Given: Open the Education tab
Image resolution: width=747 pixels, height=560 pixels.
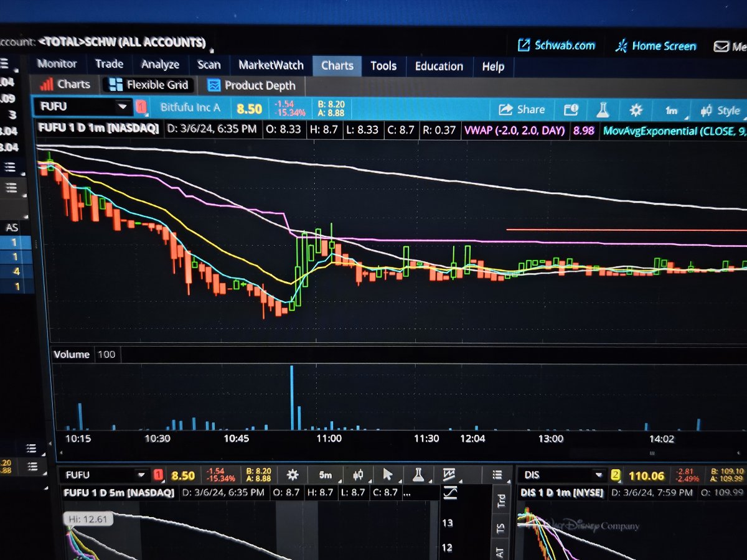Looking at the screenshot, I should [x=439, y=66].
